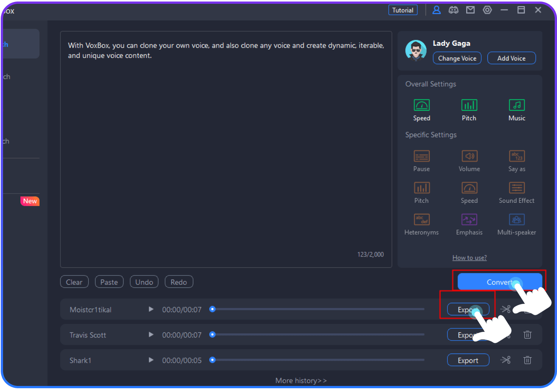Export the Shark1 audio

click(x=468, y=360)
